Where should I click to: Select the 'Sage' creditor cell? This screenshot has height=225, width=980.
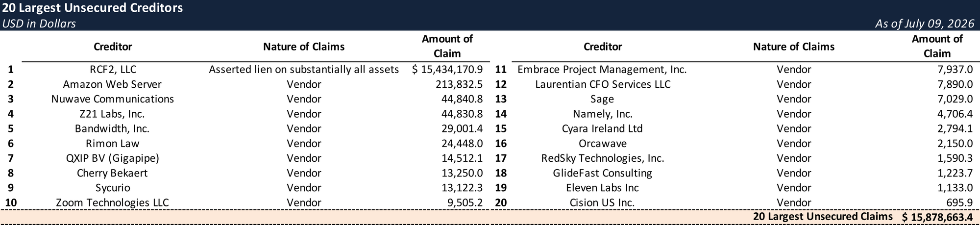[602, 99]
